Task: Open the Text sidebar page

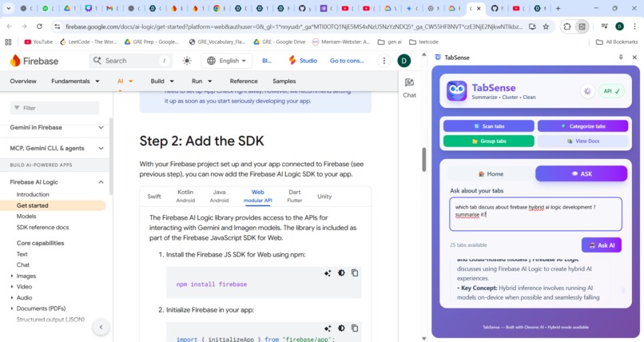Action: [22, 254]
